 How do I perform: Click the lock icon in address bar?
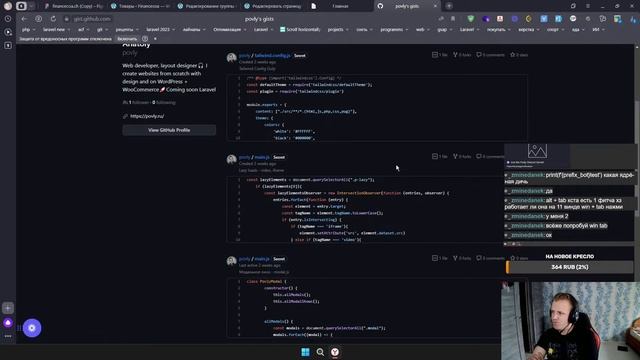pyautogui.click(x=67, y=19)
